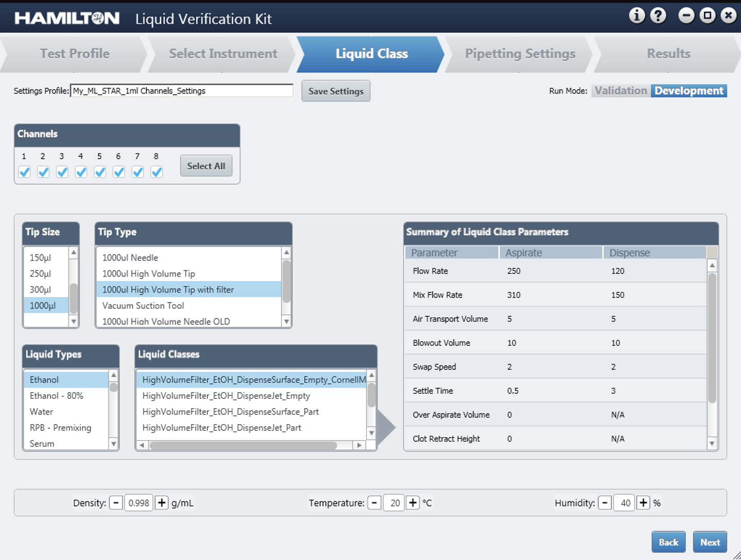Viewport: 741px width, 560px height.
Task: Decrease Temperature with minus button
Action: 375,503
